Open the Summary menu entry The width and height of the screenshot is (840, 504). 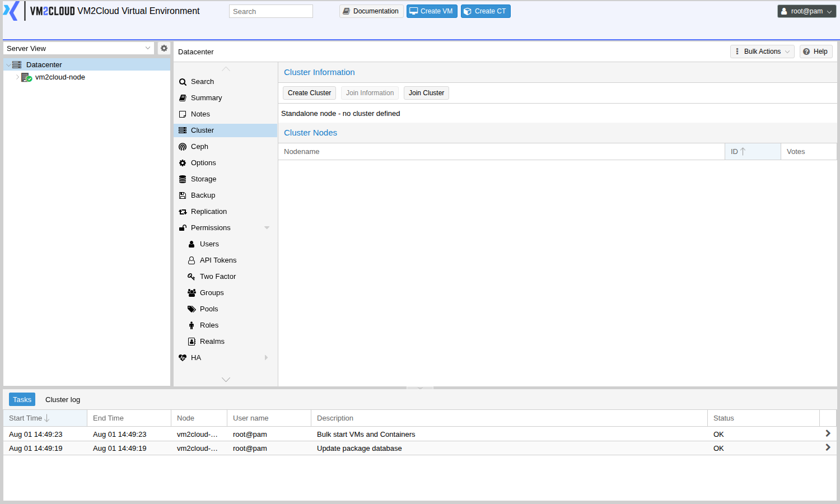click(x=225, y=98)
